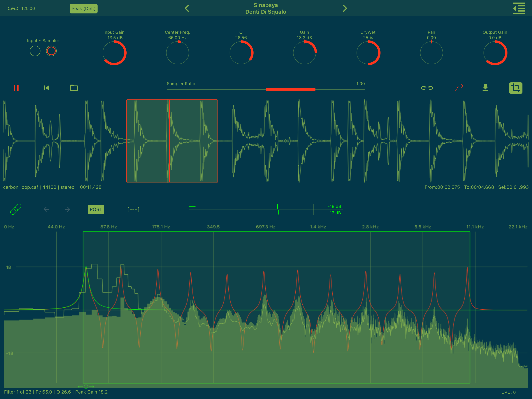This screenshot has height=399, width=532.
Task: Toggle the crop selection tool
Action: (516, 88)
